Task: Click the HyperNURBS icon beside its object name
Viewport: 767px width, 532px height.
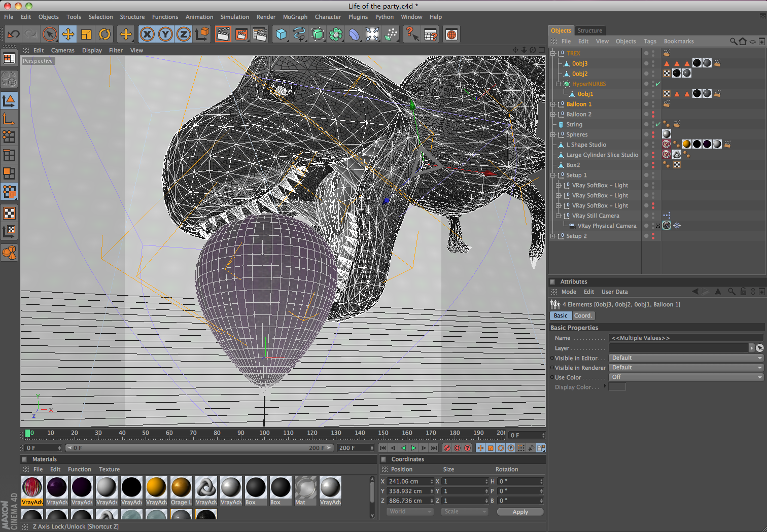Action: (x=567, y=84)
